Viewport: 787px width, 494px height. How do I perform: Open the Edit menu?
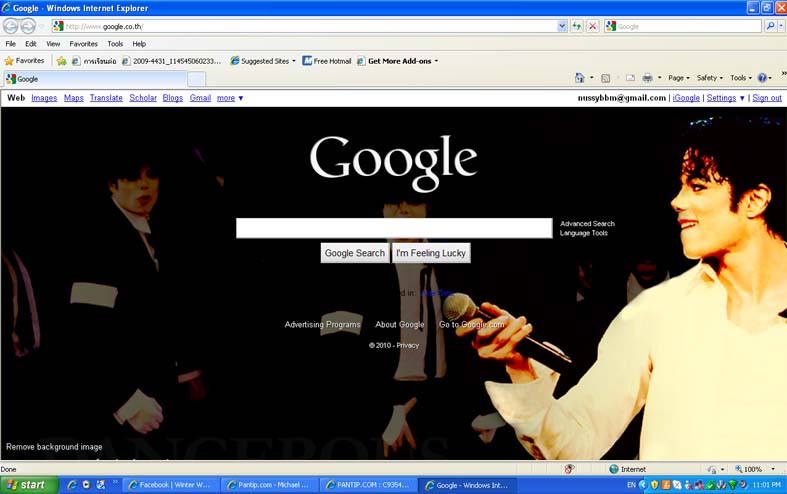coord(31,44)
